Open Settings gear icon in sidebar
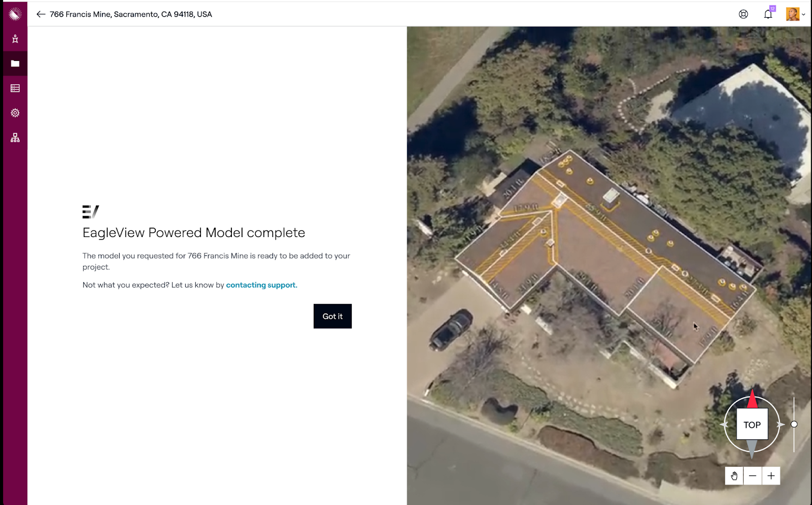Image resolution: width=812 pixels, height=505 pixels. tap(15, 113)
